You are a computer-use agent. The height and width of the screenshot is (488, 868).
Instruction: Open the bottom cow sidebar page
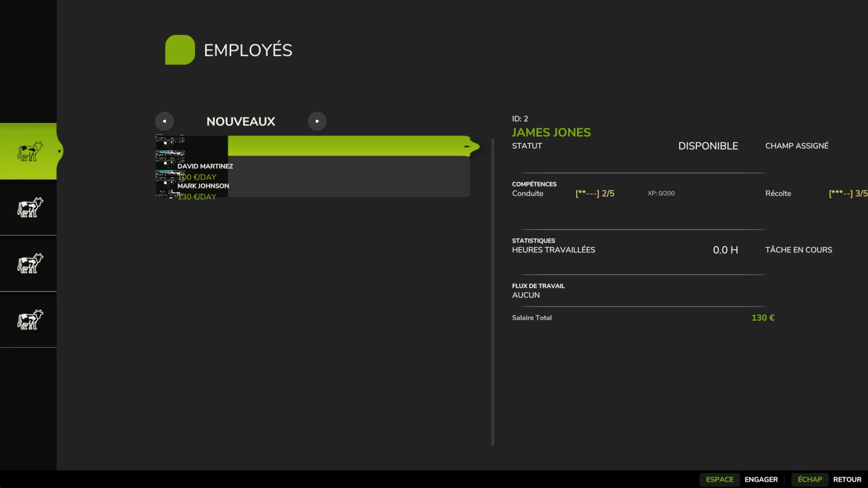click(x=28, y=319)
